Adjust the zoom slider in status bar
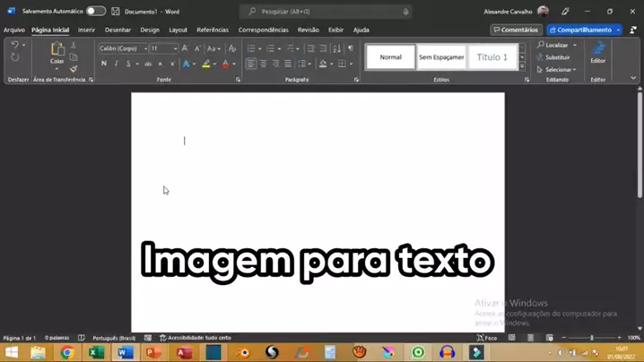The height and width of the screenshot is (362, 644). click(591, 338)
